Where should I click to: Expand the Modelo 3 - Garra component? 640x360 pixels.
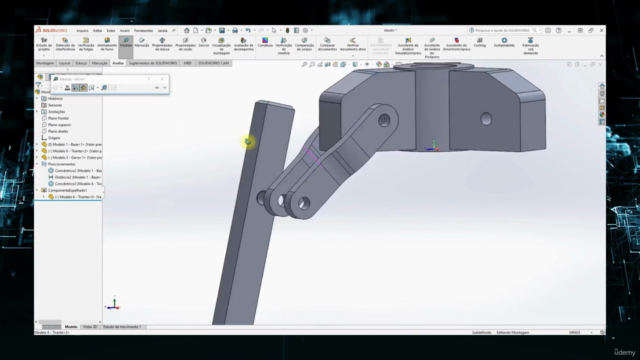[x=37, y=158]
